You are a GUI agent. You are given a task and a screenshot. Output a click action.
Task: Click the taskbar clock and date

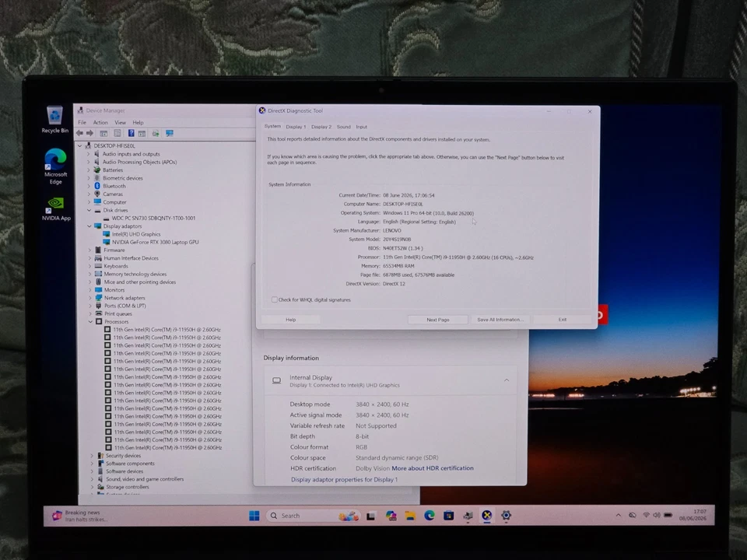click(693, 515)
